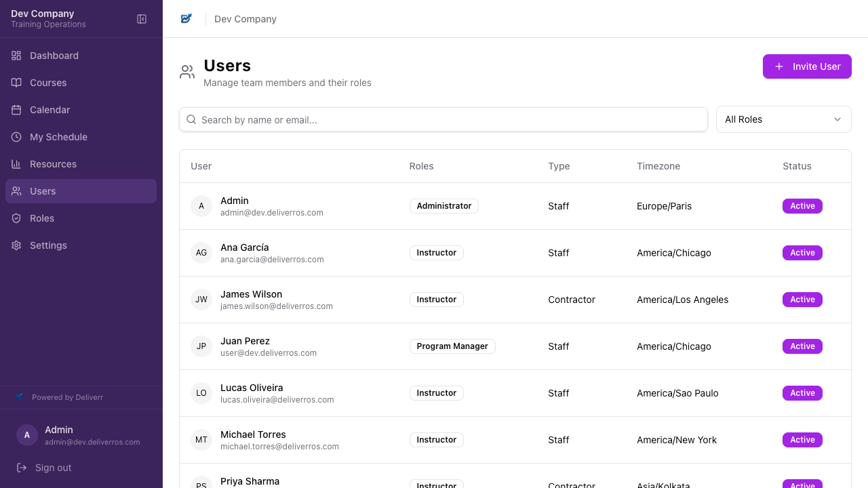This screenshot has height=488, width=868.
Task: Click the Calendar icon in sidebar
Action: (x=16, y=110)
